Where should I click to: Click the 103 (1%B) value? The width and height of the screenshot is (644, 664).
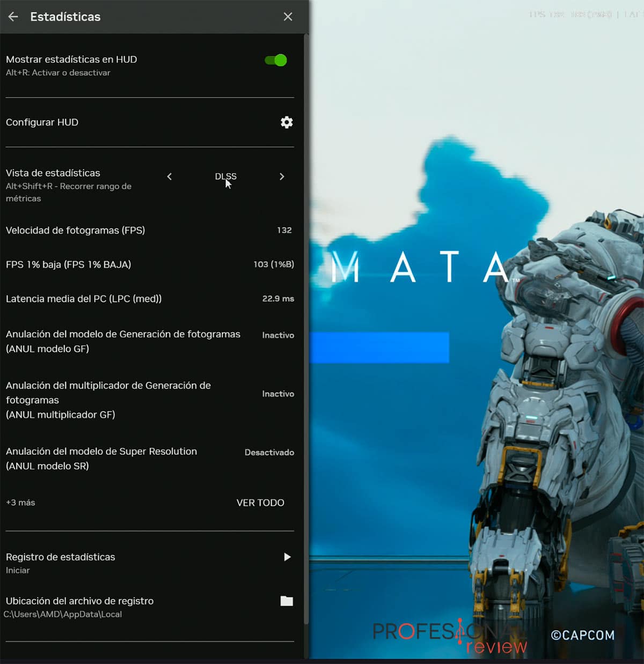click(274, 264)
